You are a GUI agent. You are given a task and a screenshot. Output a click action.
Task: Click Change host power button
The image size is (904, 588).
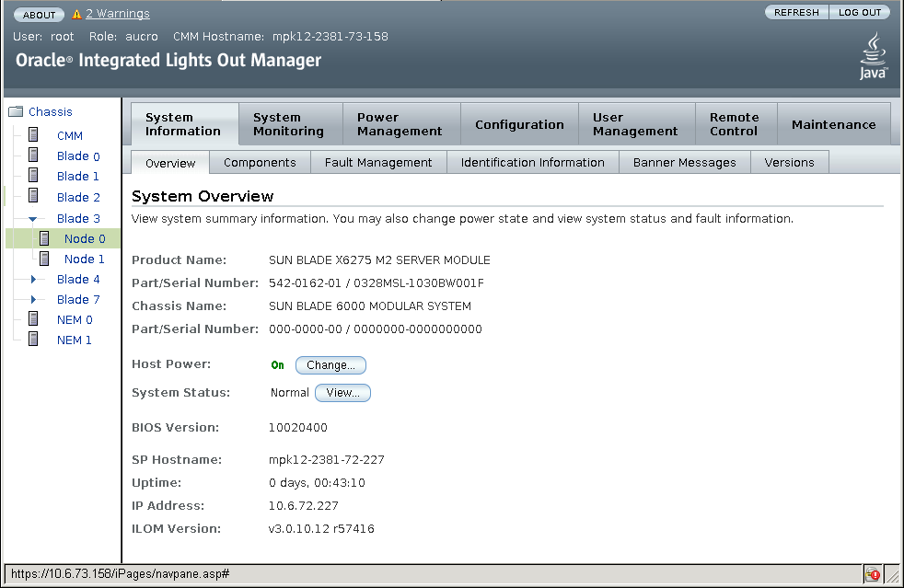330,365
